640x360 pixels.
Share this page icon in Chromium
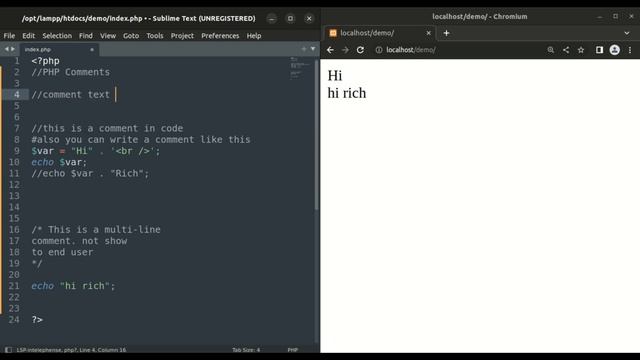[x=566, y=50]
